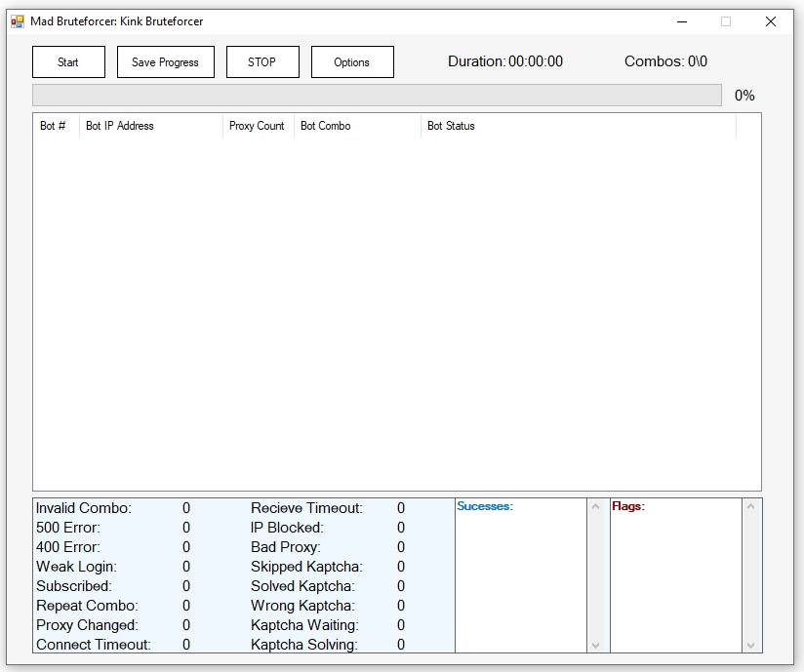Click the Start button

[x=68, y=62]
